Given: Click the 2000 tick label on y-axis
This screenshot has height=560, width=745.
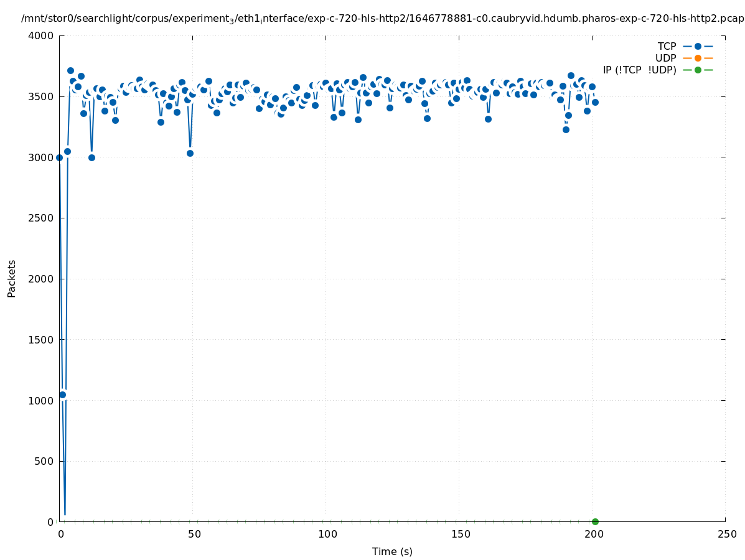Looking at the screenshot, I should 42,279.
